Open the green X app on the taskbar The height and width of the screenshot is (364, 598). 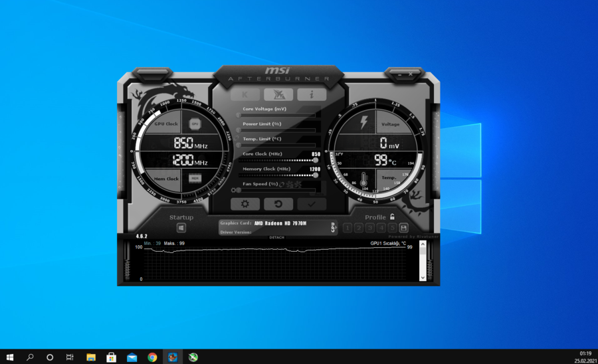tap(193, 357)
